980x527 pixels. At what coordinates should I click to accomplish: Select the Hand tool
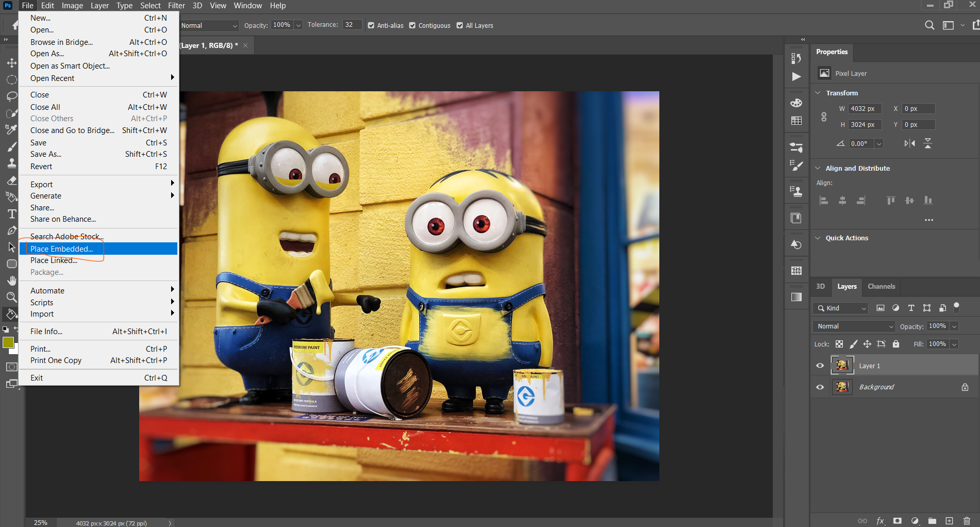11,280
